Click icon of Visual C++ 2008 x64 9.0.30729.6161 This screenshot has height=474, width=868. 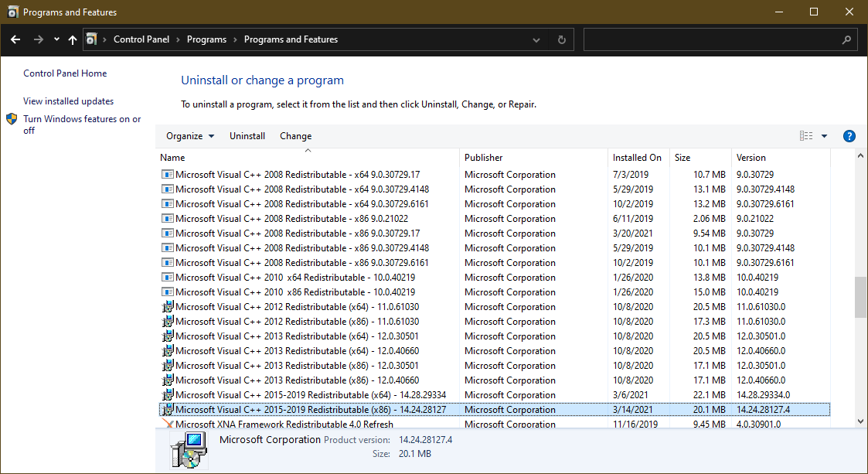(167, 203)
